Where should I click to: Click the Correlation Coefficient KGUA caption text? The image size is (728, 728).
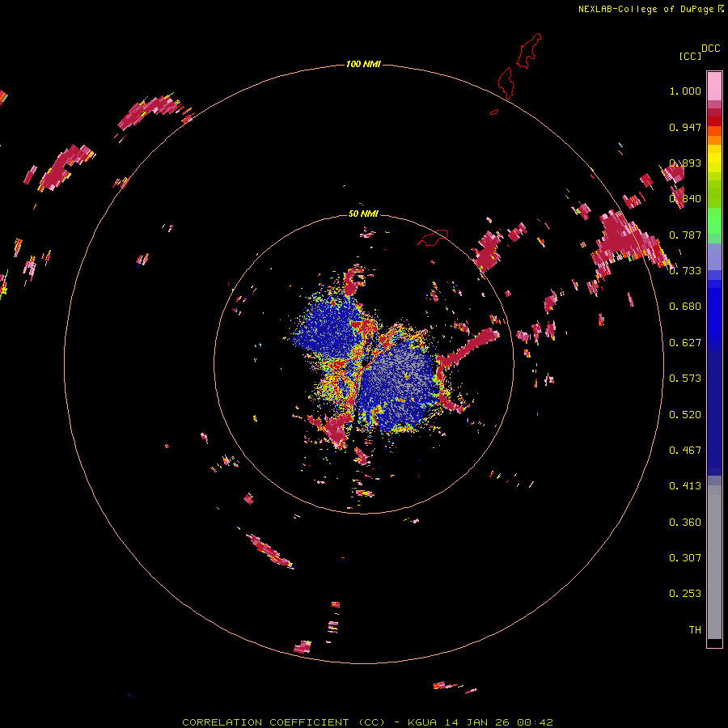[x=367, y=722]
